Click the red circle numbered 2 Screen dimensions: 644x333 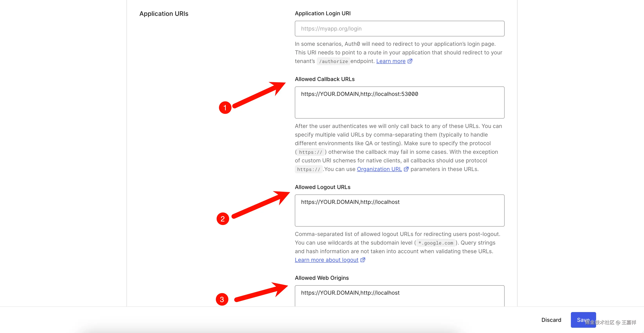click(x=223, y=219)
